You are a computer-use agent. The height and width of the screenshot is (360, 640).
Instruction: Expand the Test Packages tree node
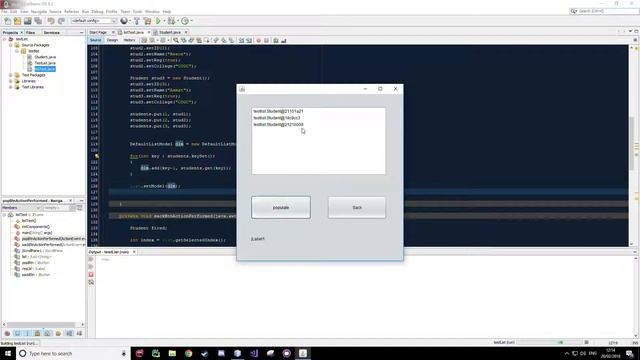[11, 75]
